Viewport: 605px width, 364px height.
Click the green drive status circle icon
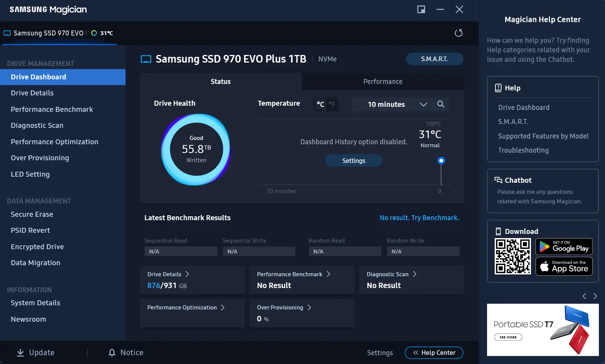(x=94, y=33)
